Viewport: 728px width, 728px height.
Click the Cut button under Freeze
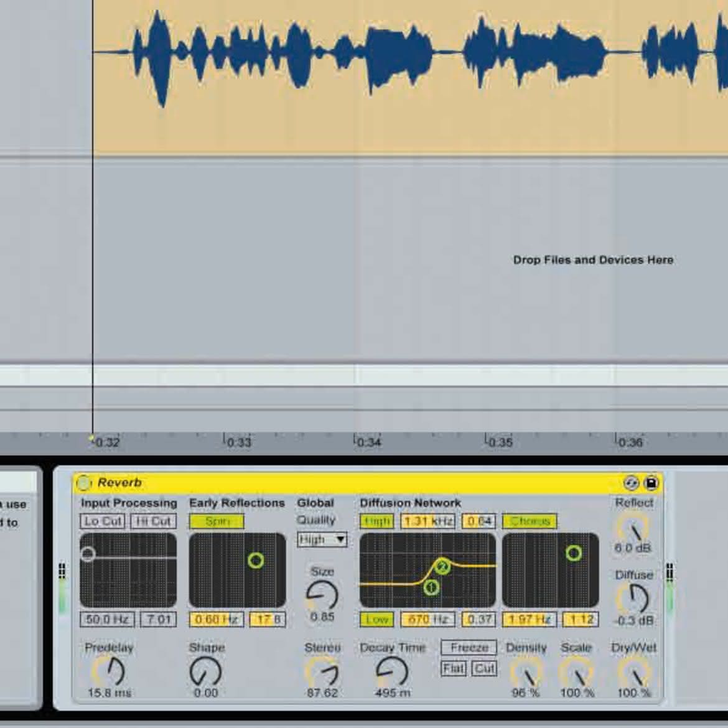point(484,668)
